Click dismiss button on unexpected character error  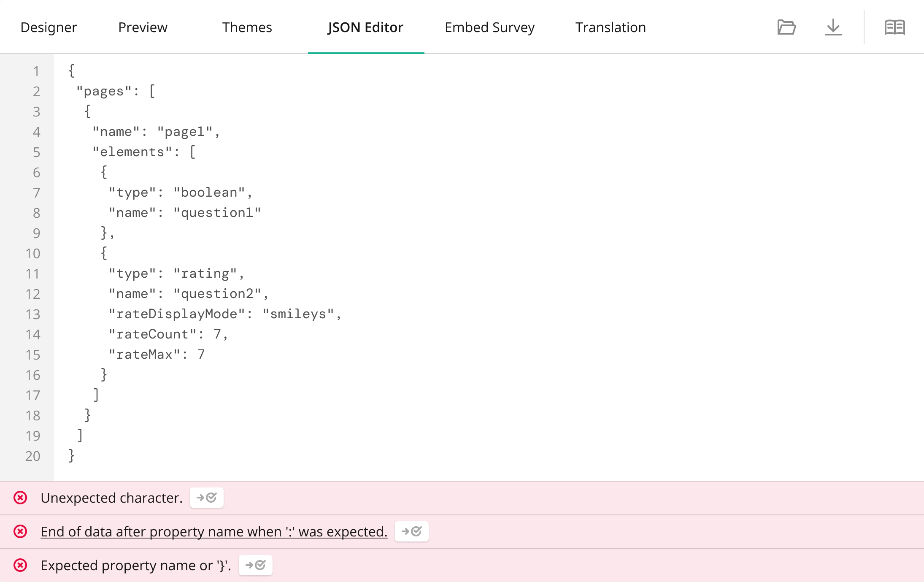(206, 498)
